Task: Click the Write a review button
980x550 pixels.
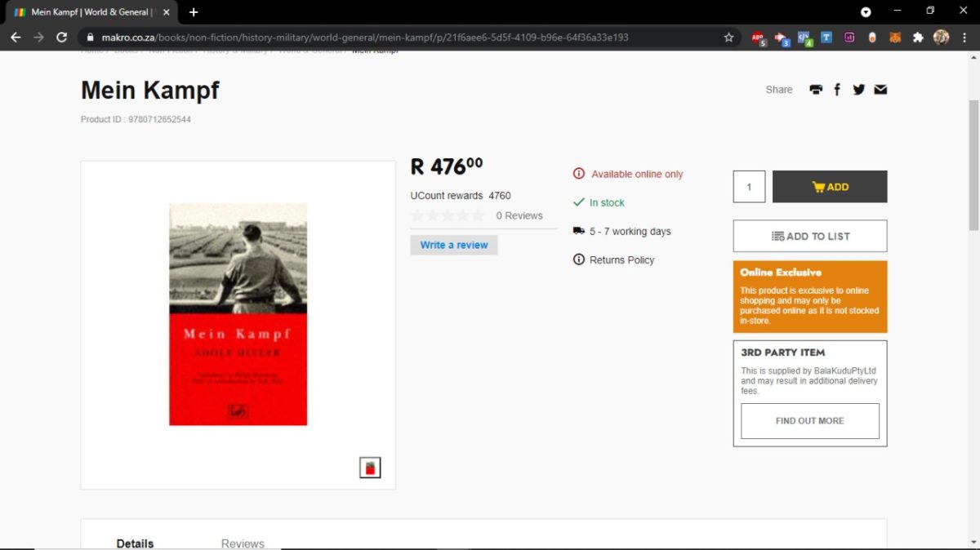Action: [454, 245]
